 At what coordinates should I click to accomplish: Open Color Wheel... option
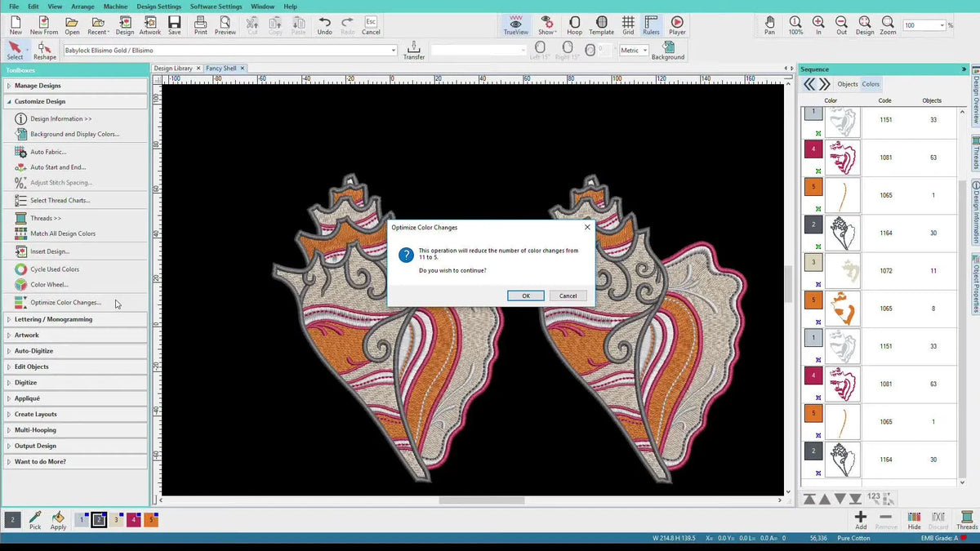coord(49,285)
